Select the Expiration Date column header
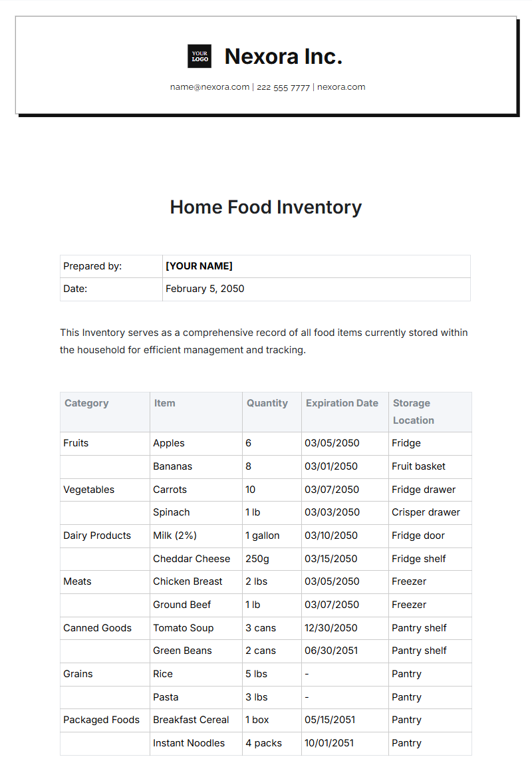Image resolution: width=532 pixels, height=771 pixels. [x=342, y=403]
